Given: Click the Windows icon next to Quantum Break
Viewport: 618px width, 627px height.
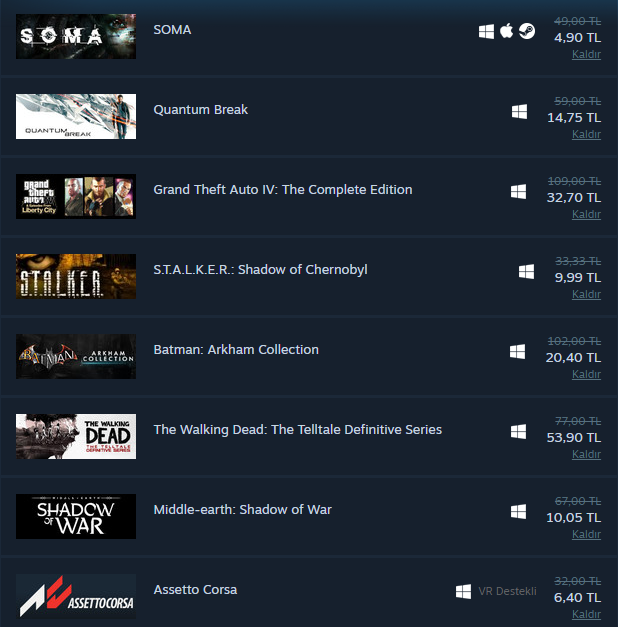Looking at the screenshot, I should click(519, 112).
